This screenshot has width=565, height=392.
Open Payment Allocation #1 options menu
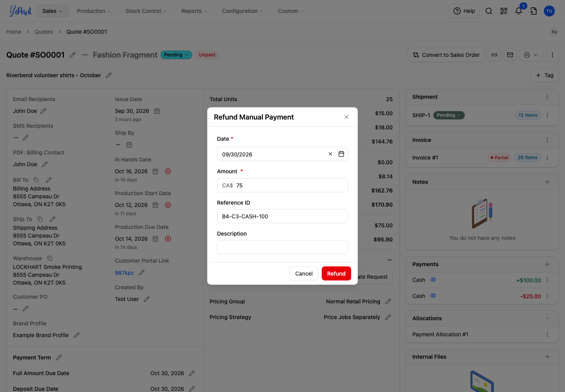click(x=547, y=334)
